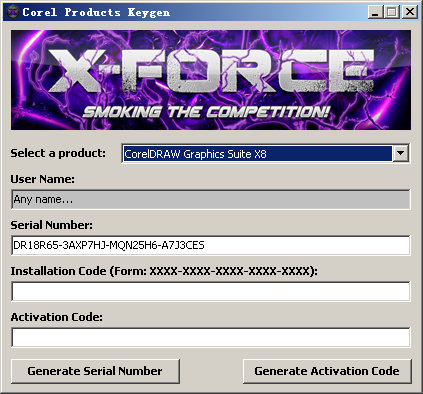Click the keygen app icon in the title bar
Screen dimensions: 423x394
[x=13, y=12]
